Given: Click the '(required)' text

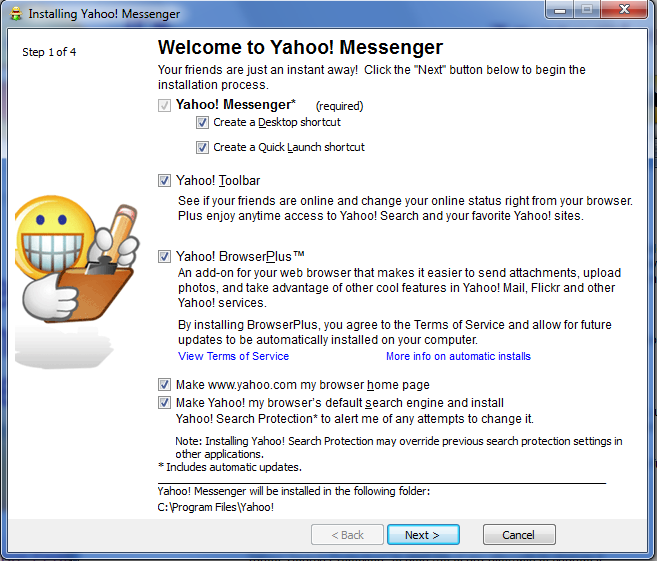Looking at the screenshot, I should [339, 106].
